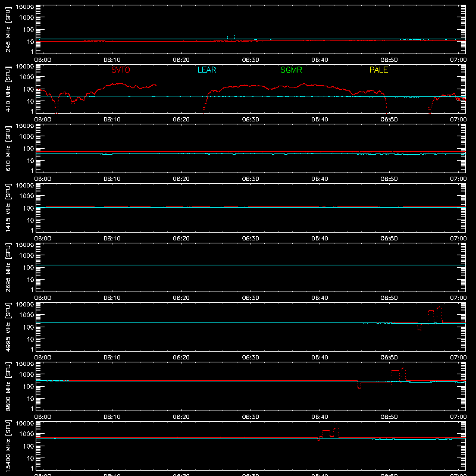Click the red SVTO legend label

pos(121,70)
